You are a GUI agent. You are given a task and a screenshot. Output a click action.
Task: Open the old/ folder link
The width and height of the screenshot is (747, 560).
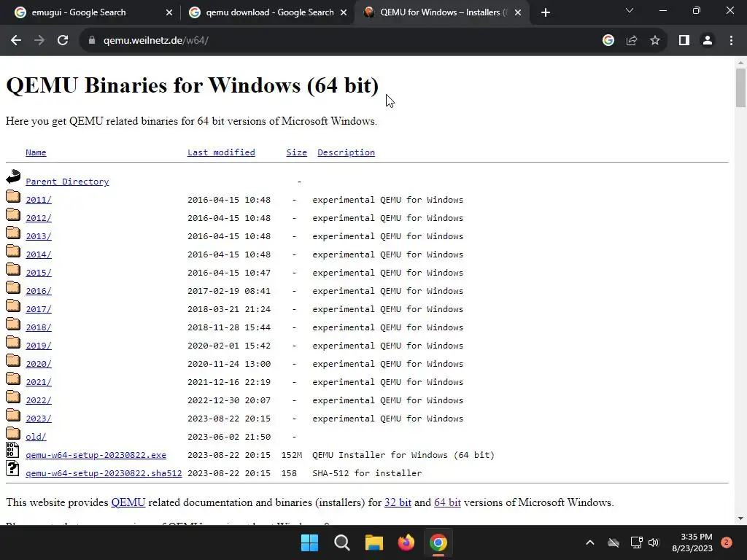(x=36, y=437)
